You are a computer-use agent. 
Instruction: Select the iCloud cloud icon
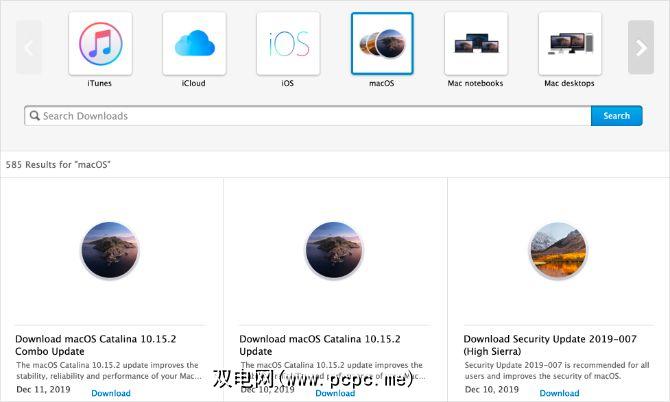click(194, 44)
